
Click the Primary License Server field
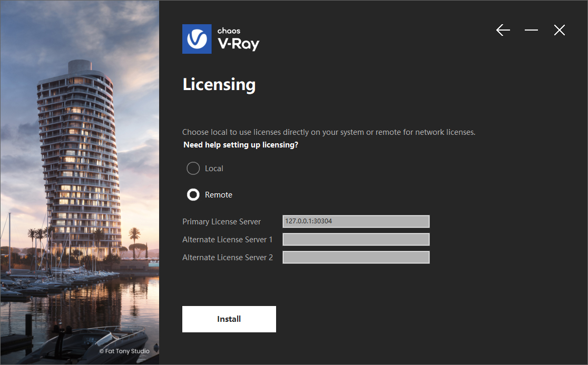pos(356,221)
